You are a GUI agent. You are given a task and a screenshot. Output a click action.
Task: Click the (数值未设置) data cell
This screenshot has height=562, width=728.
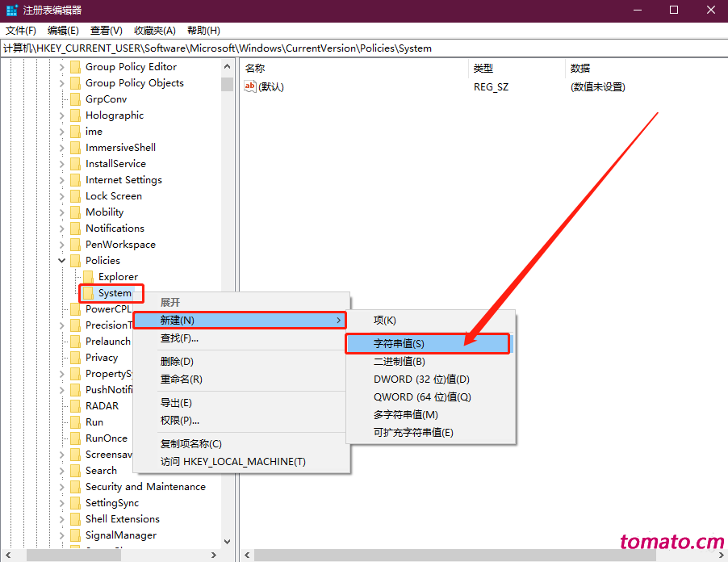[597, 87]
